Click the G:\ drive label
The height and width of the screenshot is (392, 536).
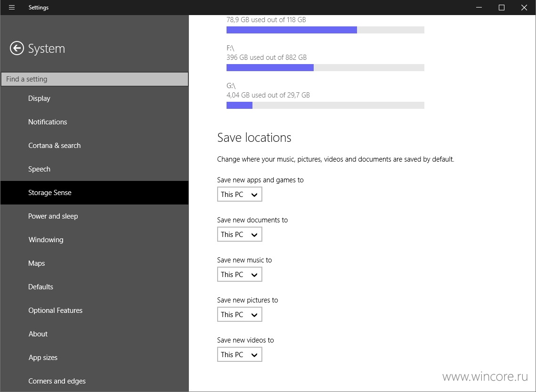tap(231, 86)
